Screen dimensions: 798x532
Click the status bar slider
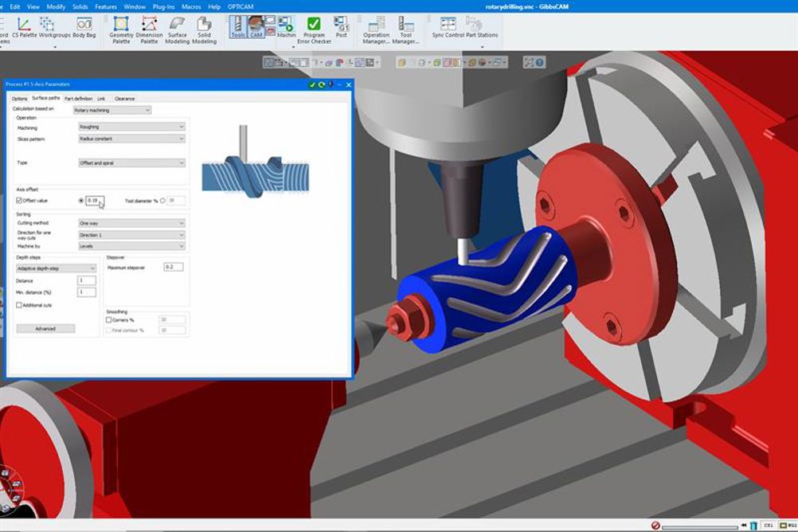click(700, 526)
